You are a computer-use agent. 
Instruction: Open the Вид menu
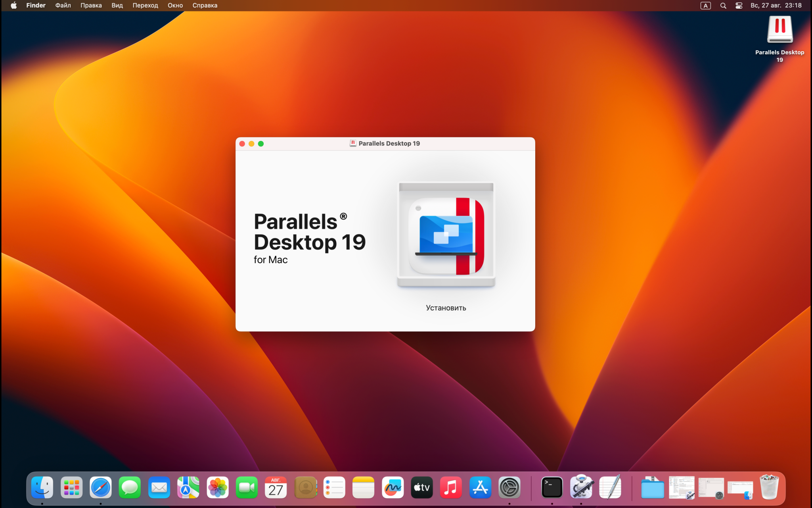(x=117, y=6)
